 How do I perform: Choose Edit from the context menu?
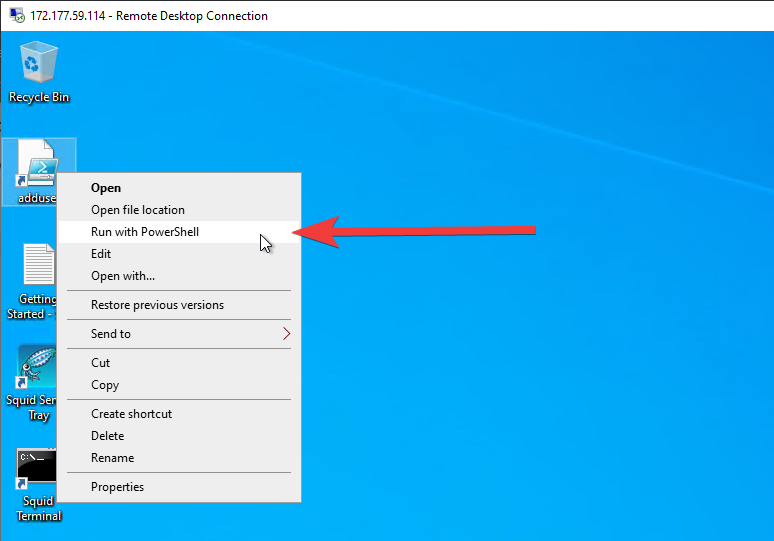[x=179, y=254]
